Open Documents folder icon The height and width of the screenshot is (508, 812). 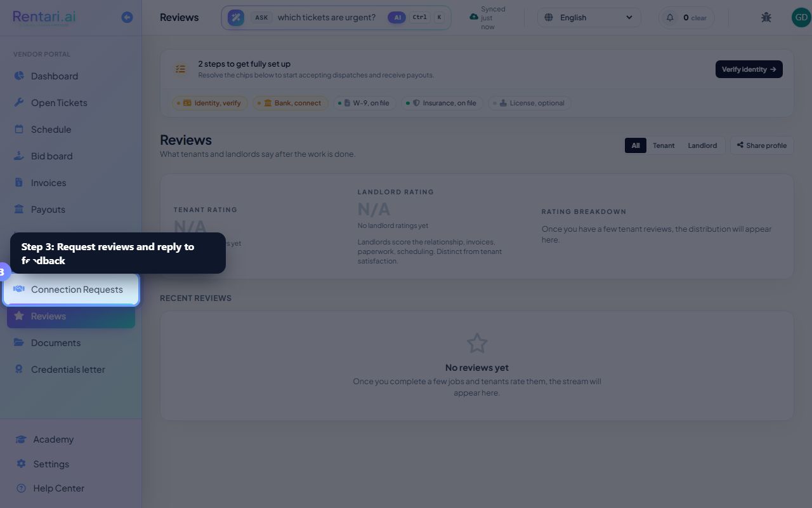point(19,343)
